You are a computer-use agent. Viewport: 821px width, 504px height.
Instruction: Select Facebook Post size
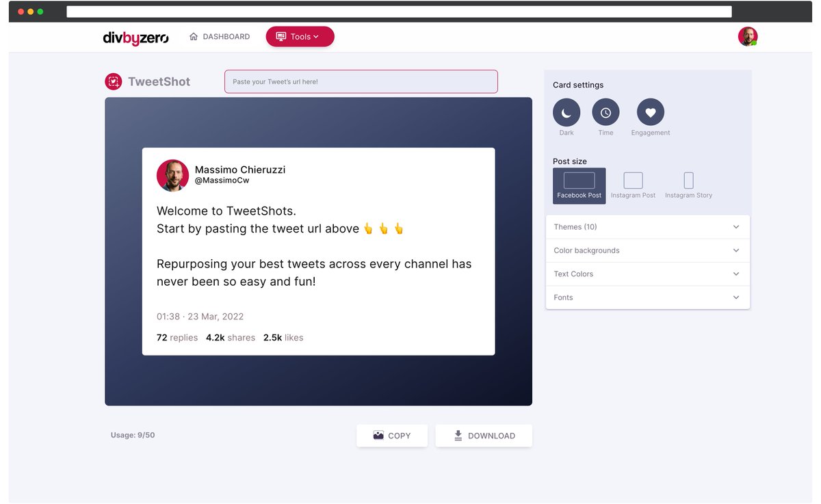coord(579,186)
